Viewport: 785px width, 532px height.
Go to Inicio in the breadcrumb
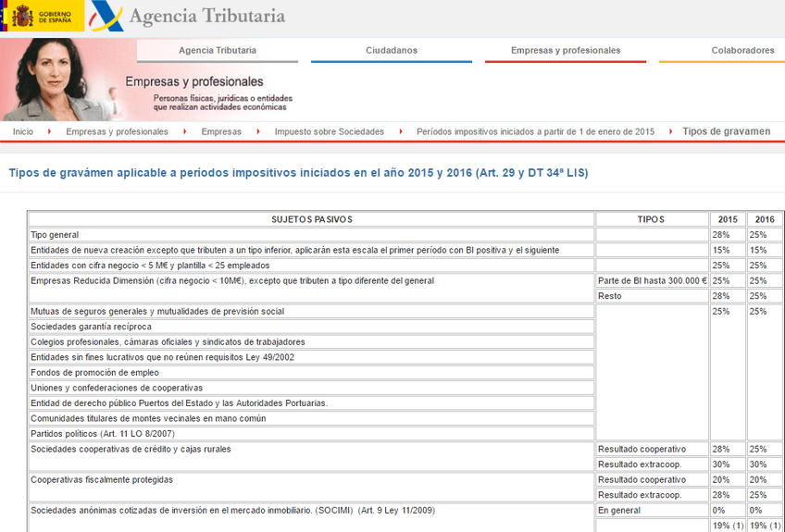coord(23,131)
